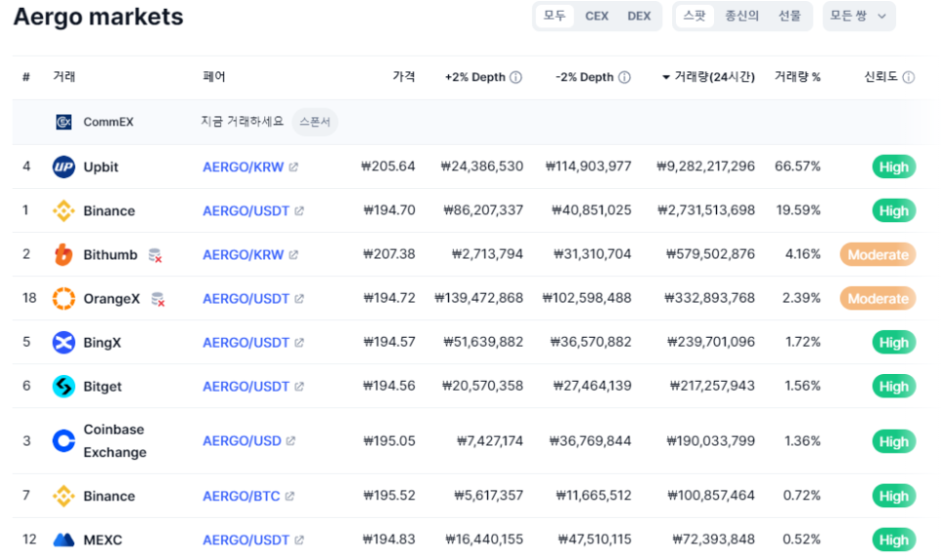The height and width of the screenshot is (560, 941).
Task: Sort by 거래량(24시간) column header
Action: click(x=708, y=77)
